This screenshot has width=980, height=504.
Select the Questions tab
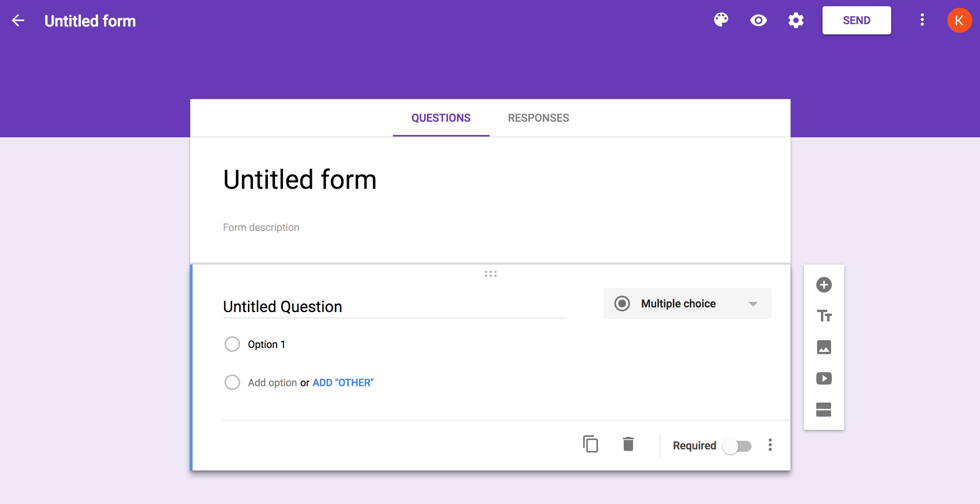[x=441, y=118]
